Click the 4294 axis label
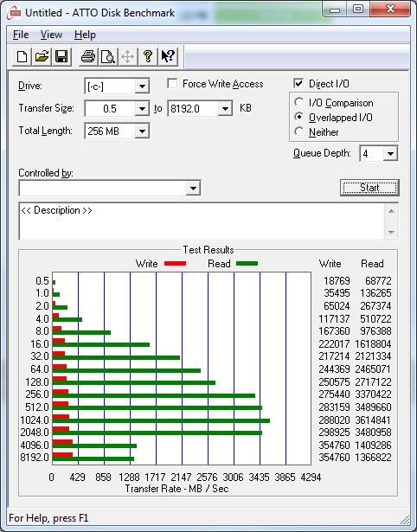Image resolution: width=417 pixels, height=532 pixels. [x=311, y=478]
